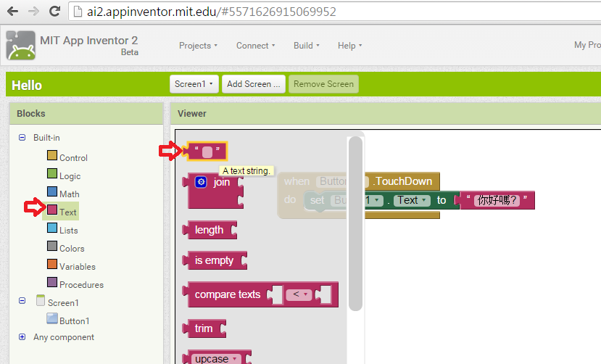Open the Screen1 screen selector dropdown
Viewport: 601px width, 364px height.
(x=194, y=84)
